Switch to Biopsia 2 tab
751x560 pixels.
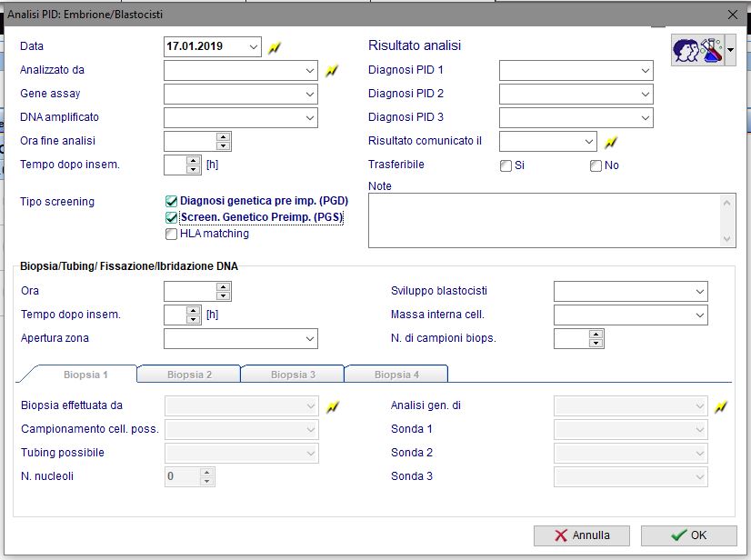click(189, 375)
